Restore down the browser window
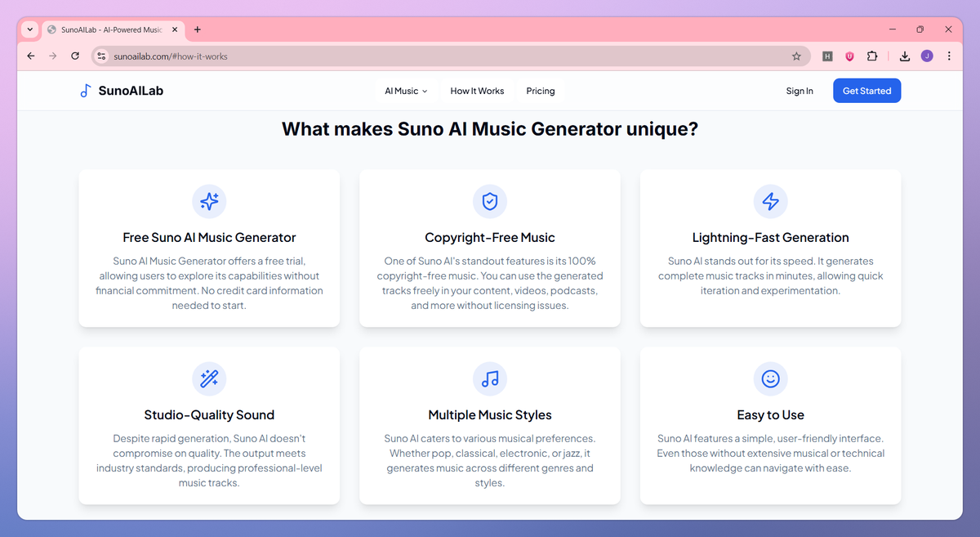The image size is (980, 537). point(920,29)
